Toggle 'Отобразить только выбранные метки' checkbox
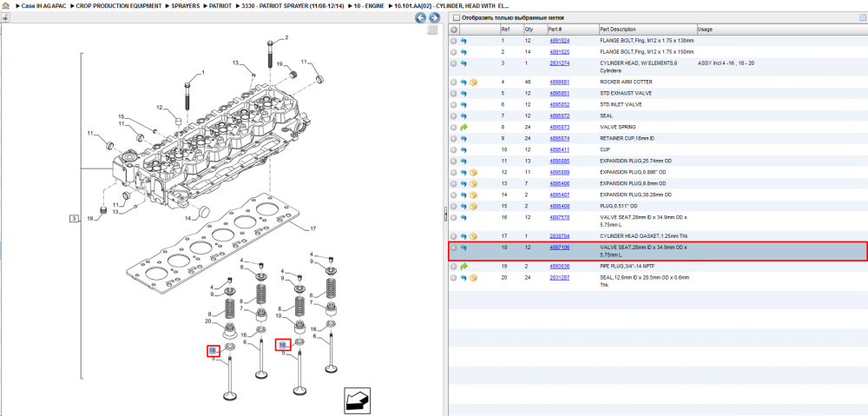868x416 pixels. pyautogui.click(x=456, y=17)
